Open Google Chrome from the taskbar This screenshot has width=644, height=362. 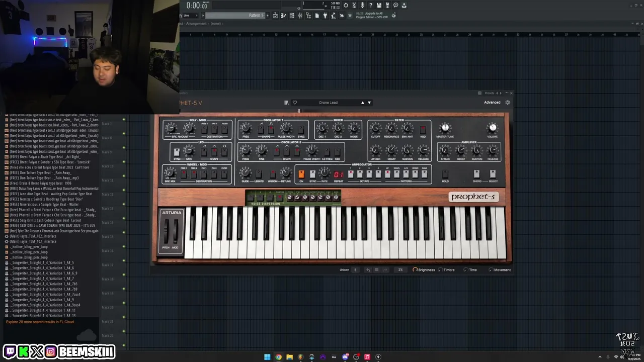point(278,357)
